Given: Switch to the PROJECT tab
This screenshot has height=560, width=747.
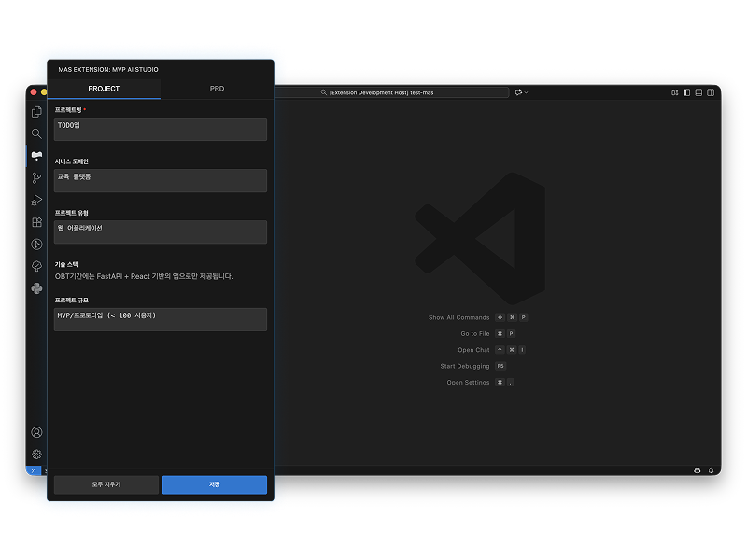Looking at the screenshot, I should tap(106, 88).
